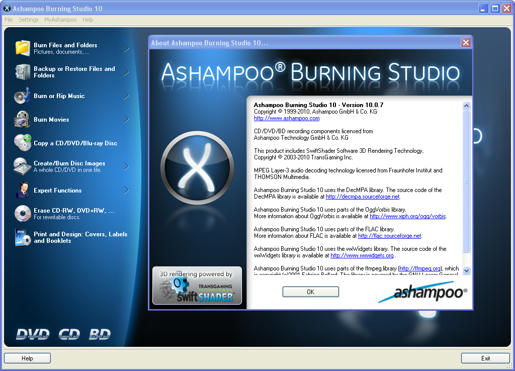
Task: Open Burn or Rip Music icon
Action: [22, 96]
